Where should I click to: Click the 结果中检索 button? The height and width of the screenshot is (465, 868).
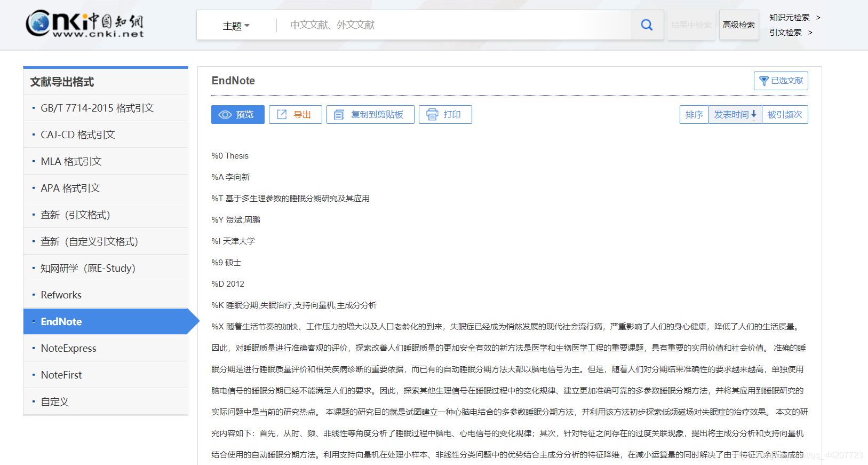[691, 25]
